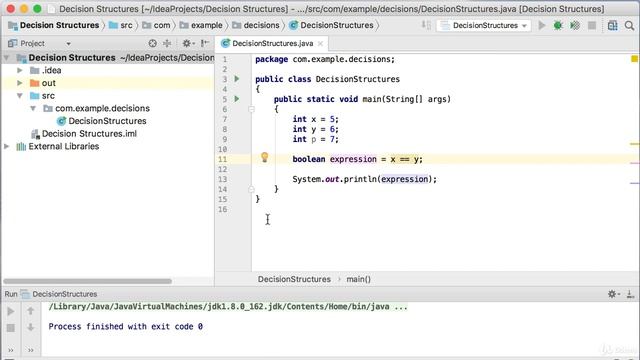
Task: Expand the .idea folder
Action: tap(20, 71)
